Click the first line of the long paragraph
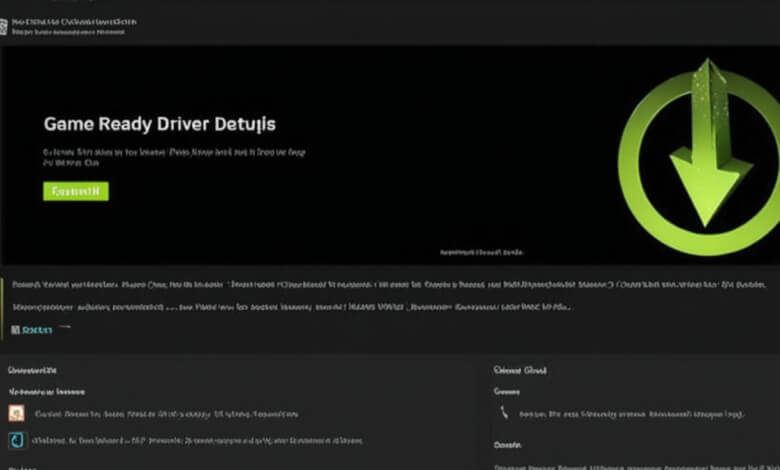Screen dimensions: 780x470 click(389, 284)
